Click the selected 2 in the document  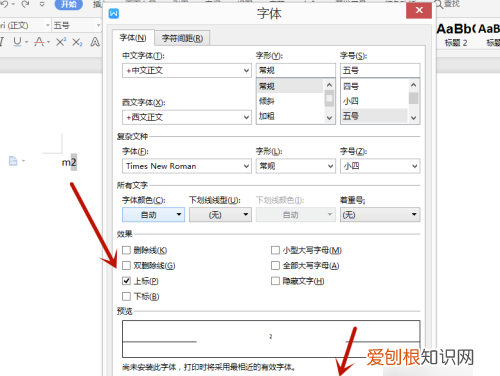[x=74, y=162]
